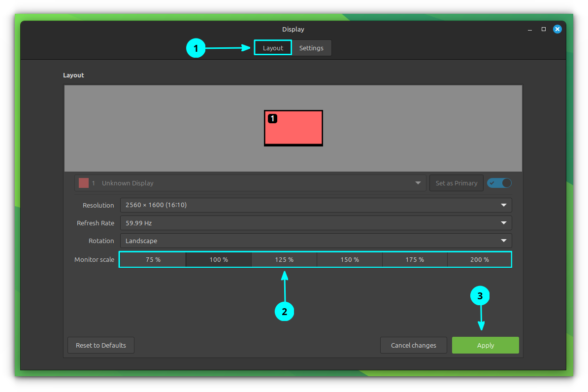Set monitor scale to 75 %
Image resolution: width=588 pixels, height=392 pixels.
153,259
